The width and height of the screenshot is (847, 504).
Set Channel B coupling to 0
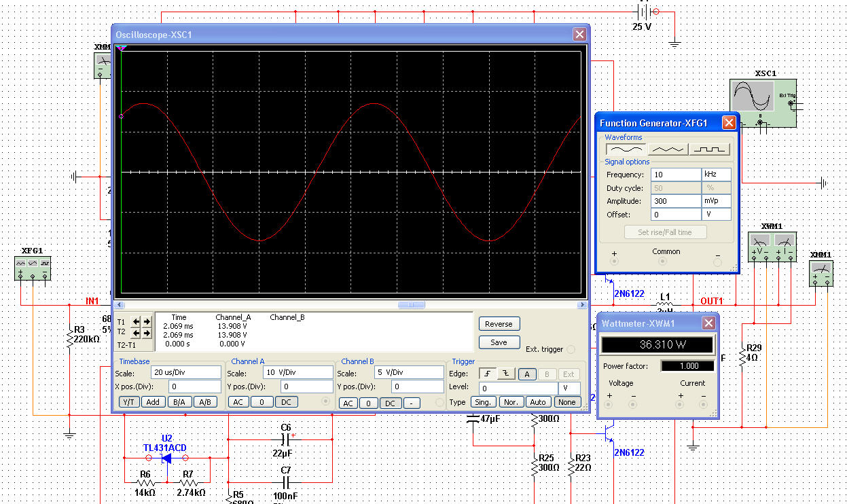coord(368,403)
